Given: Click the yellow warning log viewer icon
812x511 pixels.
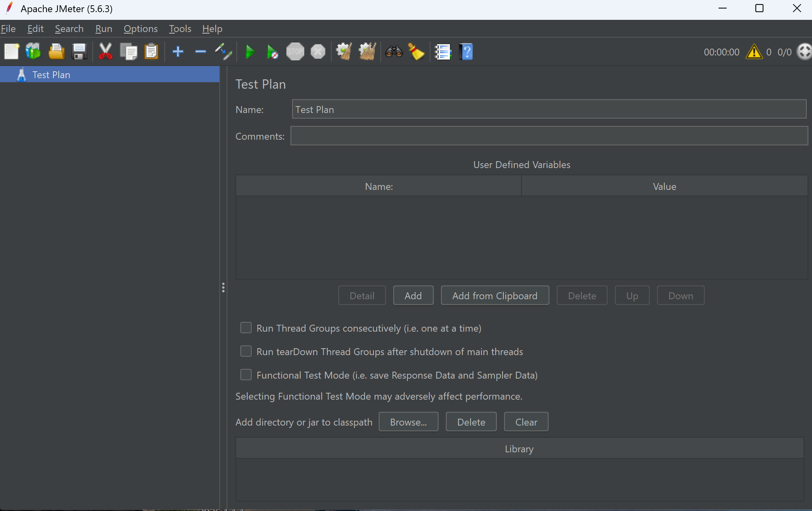Looking at the screenshot, I should (x=754, y=52).
